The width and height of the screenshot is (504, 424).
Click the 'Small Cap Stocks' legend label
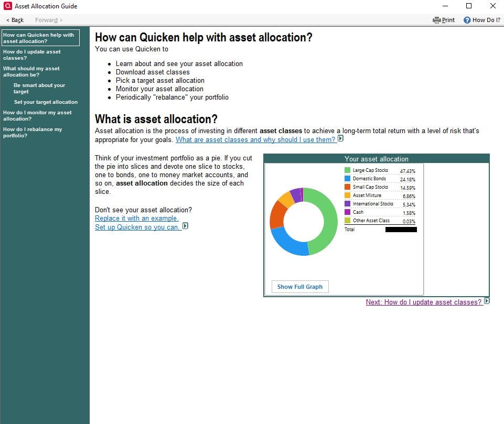point(370,187)
